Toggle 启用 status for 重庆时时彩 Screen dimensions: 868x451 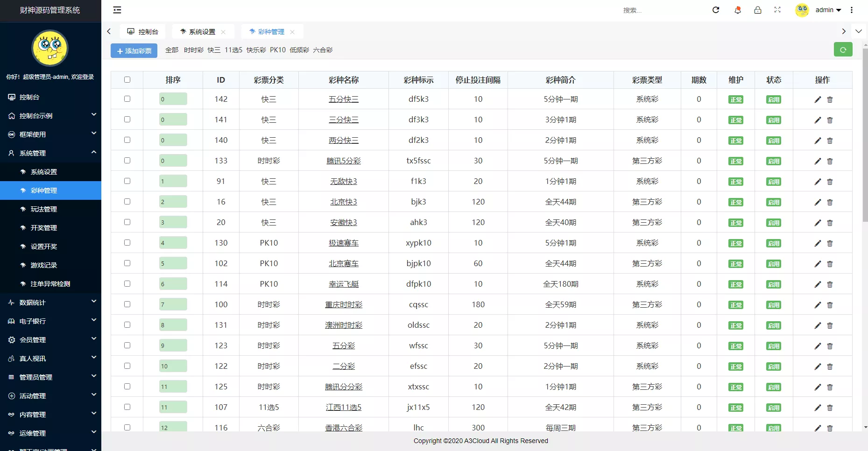[773, 305]
